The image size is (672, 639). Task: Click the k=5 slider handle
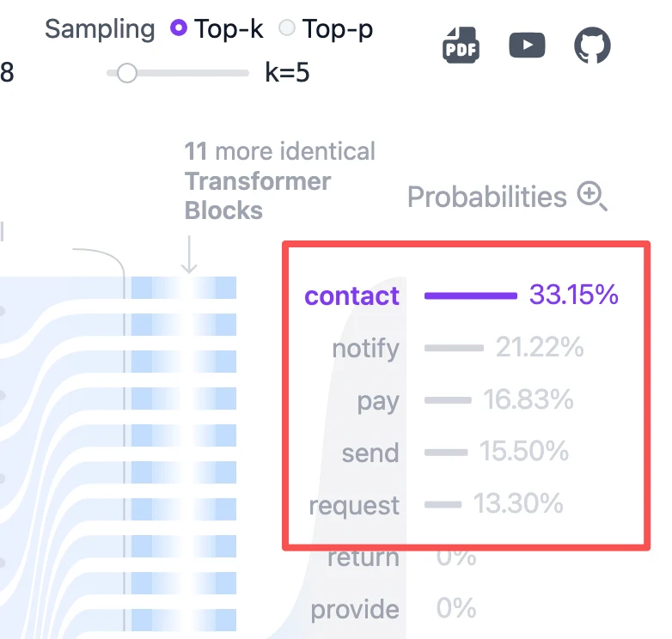pos(127,73)
